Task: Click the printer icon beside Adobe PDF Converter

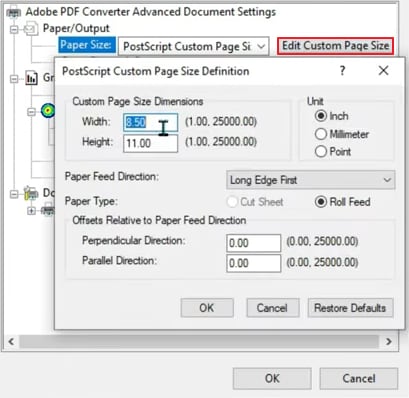Action: (x=14, y=13)
